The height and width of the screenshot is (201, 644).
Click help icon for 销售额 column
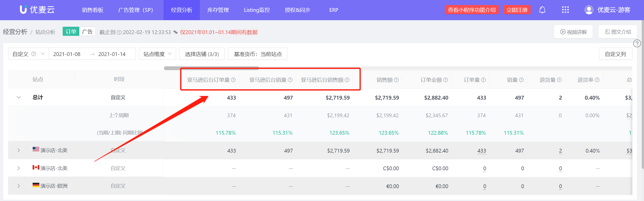coord(396,80)
